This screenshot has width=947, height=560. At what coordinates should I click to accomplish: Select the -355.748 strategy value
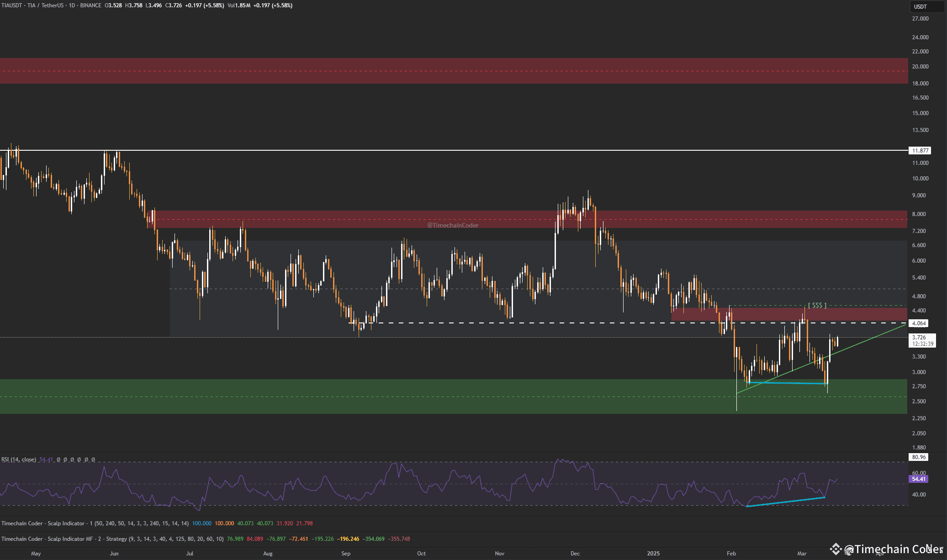[399, 539]
